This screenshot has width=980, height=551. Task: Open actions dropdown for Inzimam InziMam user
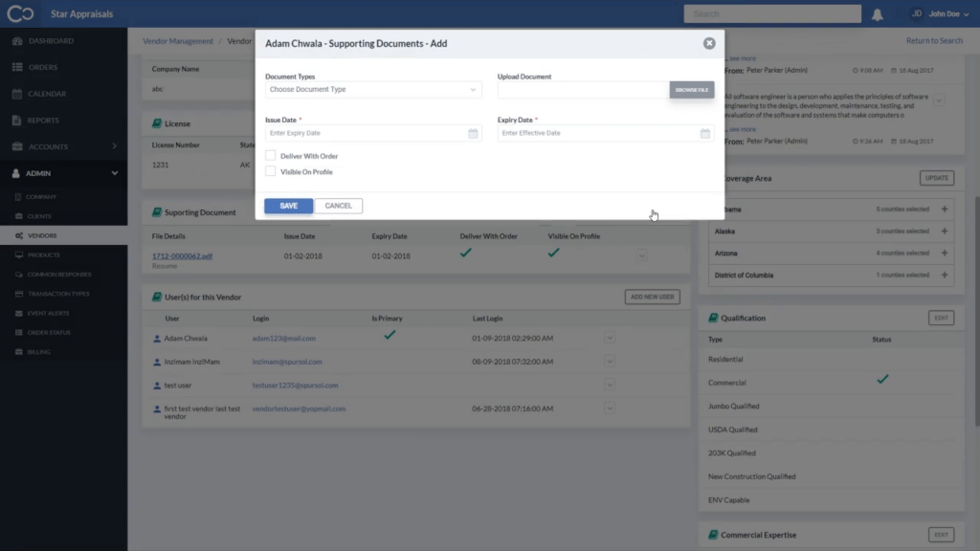point(610,362)
